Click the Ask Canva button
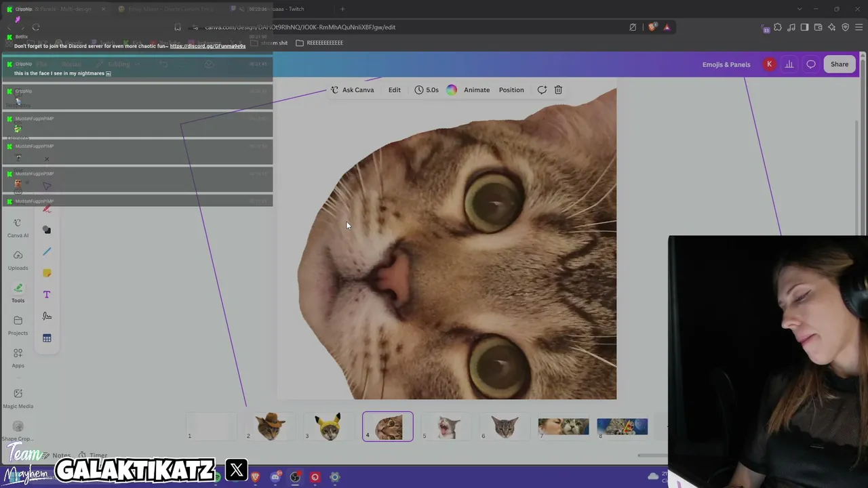 point(352,89)
